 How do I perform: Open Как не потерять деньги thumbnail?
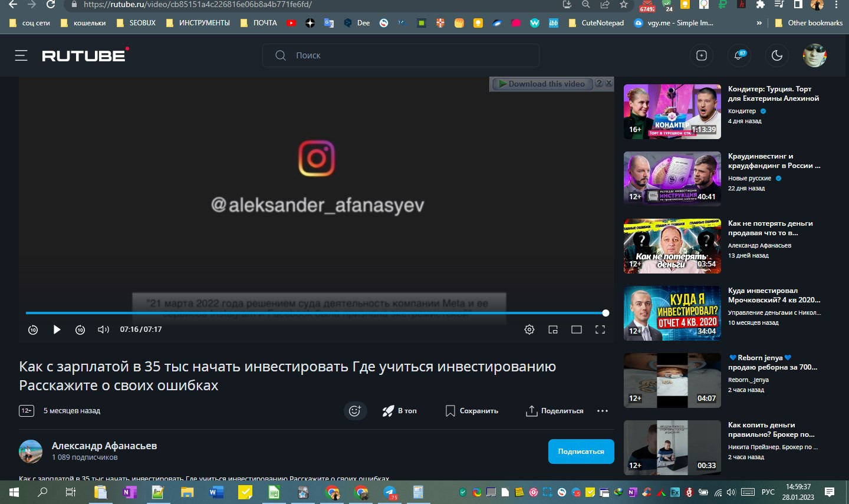point(672,246)
